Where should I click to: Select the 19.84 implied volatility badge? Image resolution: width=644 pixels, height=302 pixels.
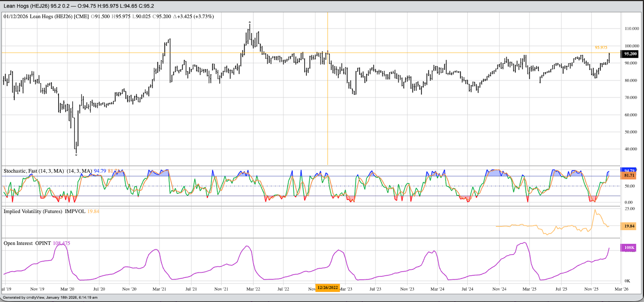coord(629,226)
